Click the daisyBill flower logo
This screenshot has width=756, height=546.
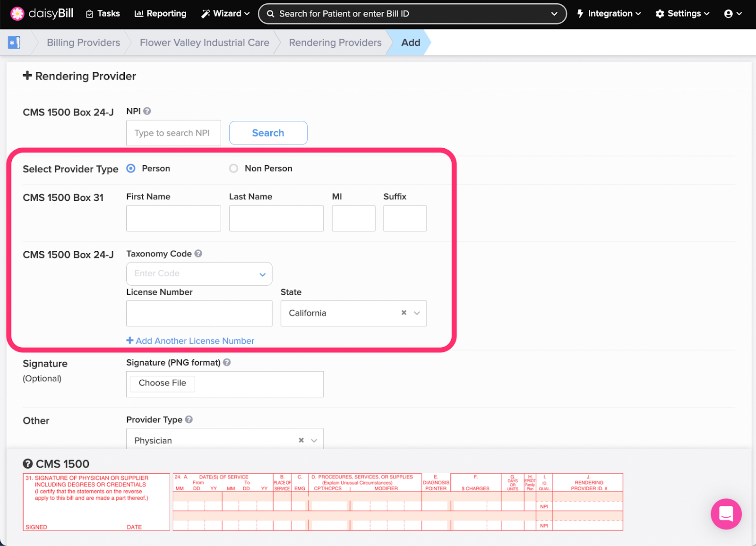click(x=17, y=14)
